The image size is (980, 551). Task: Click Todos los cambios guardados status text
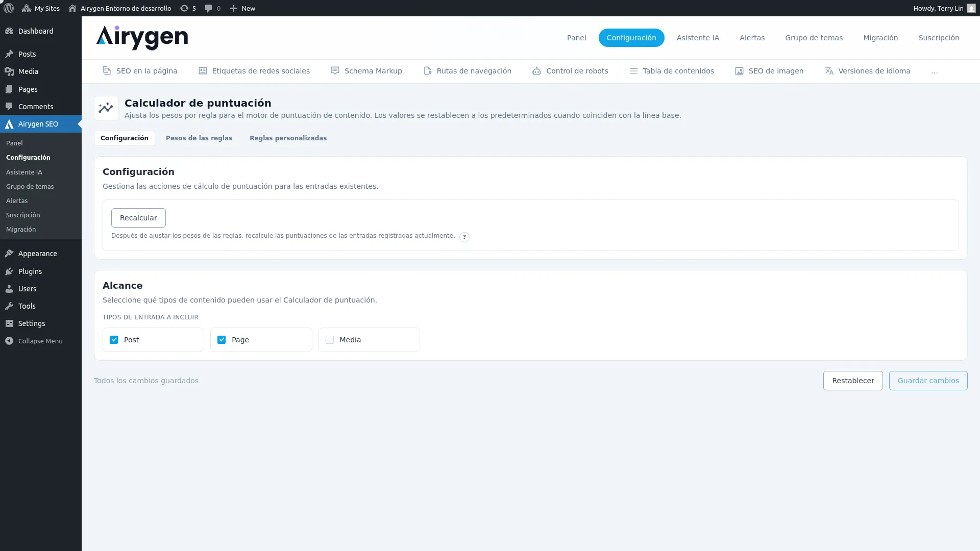point(146,381)
